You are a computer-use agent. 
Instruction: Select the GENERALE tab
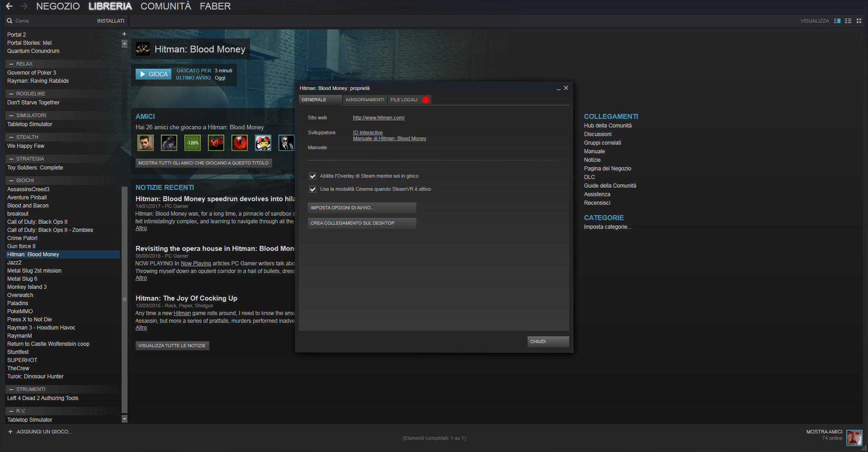tap(321, 100)
